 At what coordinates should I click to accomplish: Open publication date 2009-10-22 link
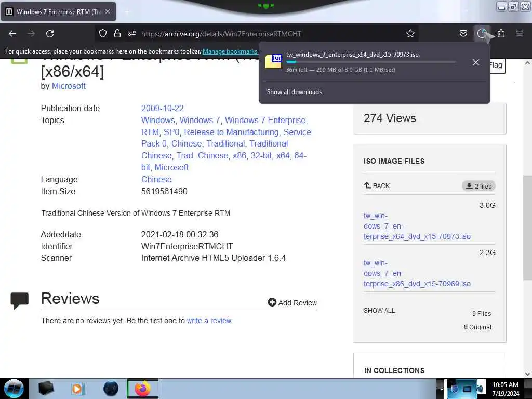(x=162, y=108)
